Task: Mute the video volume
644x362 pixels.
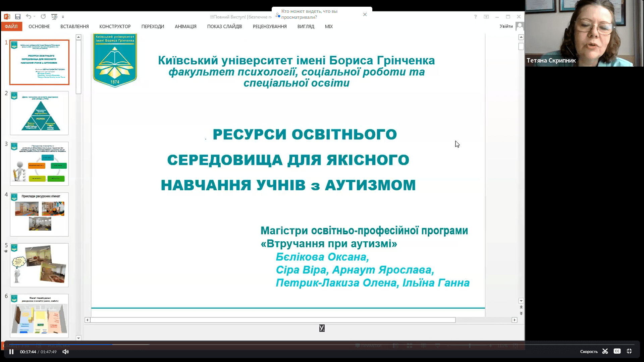Action: pos(65,352)
